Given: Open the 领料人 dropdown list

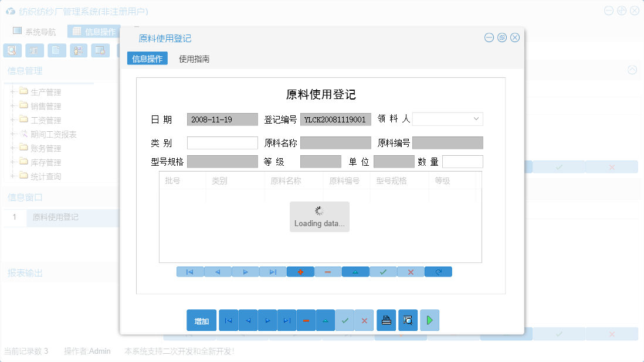Looking at the screenshot, I should coord(477,119).
